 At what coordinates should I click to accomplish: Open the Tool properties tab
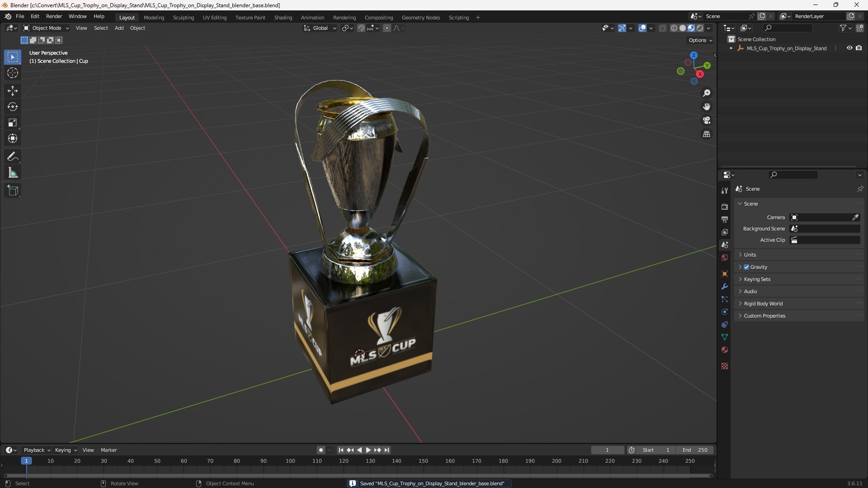(725, 191)
